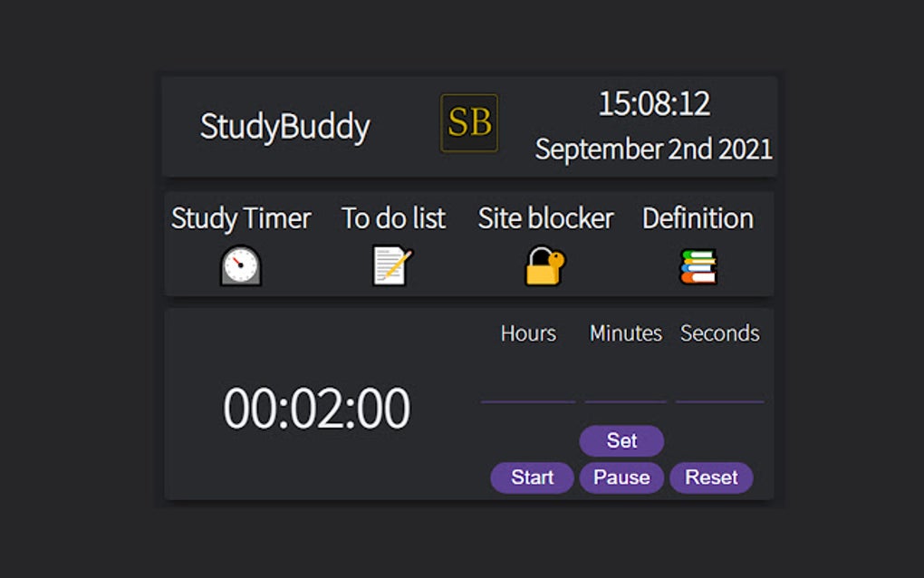Click the StudyBuddy title text
This screenshot has height=578, width=924.
(x=285, y=128)
